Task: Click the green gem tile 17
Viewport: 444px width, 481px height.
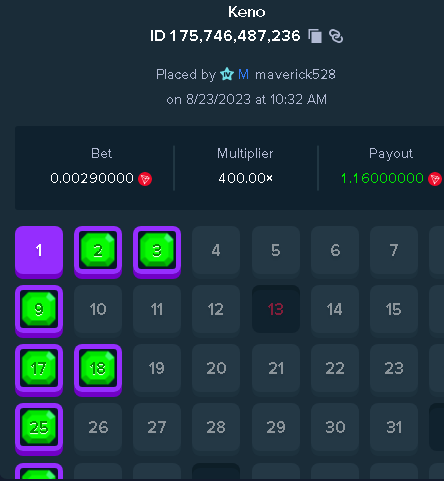Action: coord(39,370)
